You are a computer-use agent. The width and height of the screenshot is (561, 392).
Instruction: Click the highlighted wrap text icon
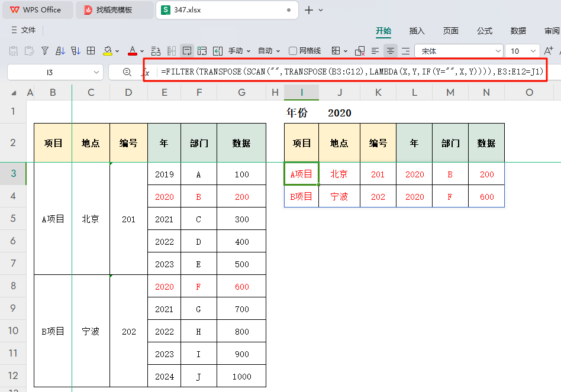[187, 51]
